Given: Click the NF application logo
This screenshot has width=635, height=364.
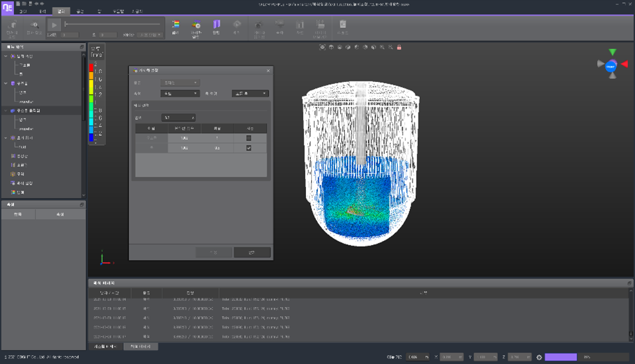Looking at the screenshot, I should point(7,8).
